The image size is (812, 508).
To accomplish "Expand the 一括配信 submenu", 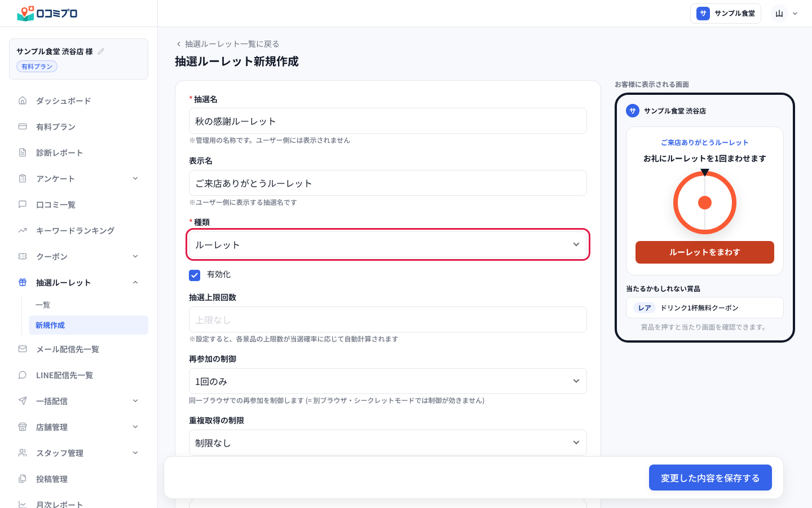I will coord(135,401).
